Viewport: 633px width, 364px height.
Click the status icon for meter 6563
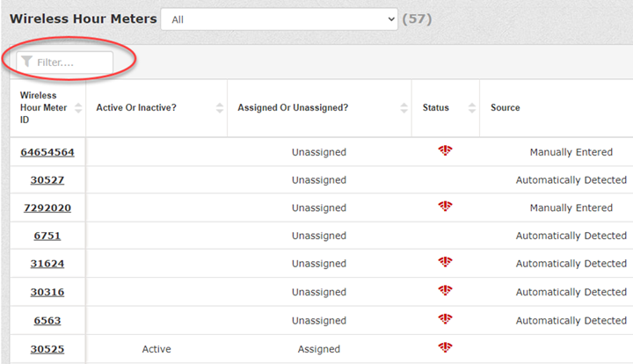click(x=445, y=319)
